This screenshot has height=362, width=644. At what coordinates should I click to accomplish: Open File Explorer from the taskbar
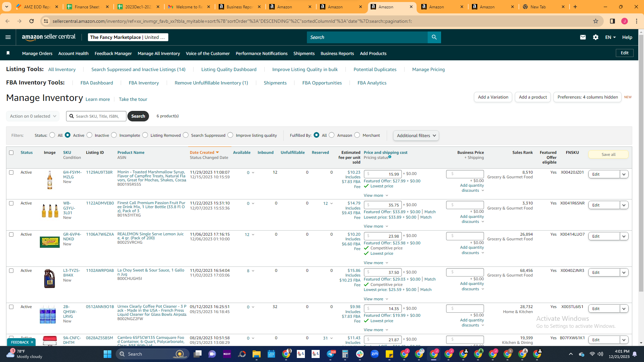pyautogui.click(x=257, y=354)
